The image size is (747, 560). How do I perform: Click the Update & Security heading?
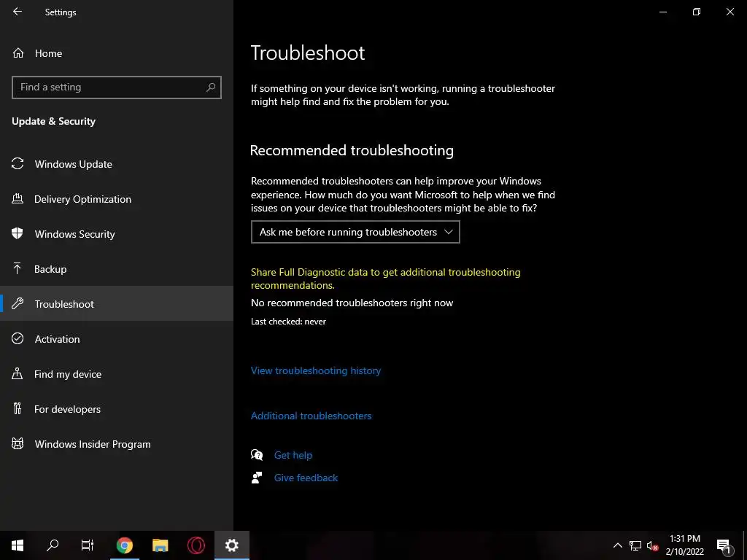(x=53, y=121)
